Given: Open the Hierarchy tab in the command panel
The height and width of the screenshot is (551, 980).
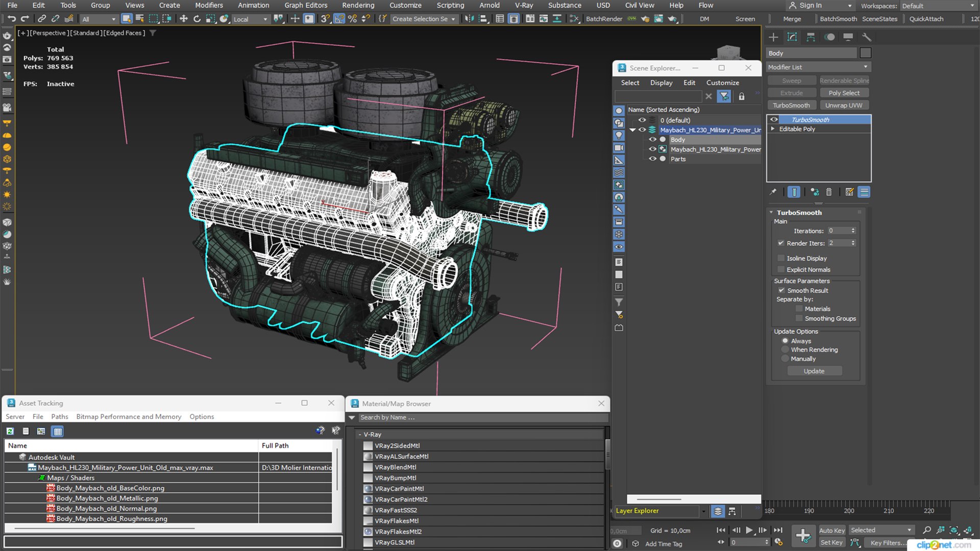Looking at the screenshot, I should coord(811,37).
